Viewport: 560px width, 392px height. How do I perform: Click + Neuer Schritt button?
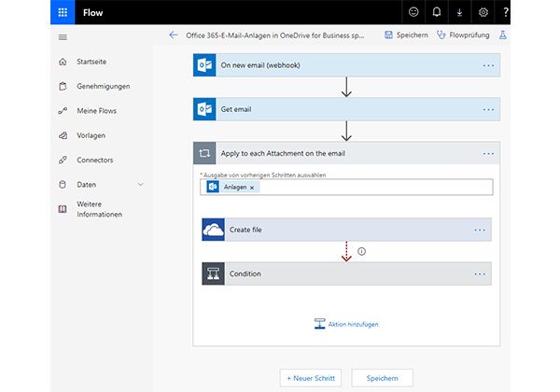point(311,378)
